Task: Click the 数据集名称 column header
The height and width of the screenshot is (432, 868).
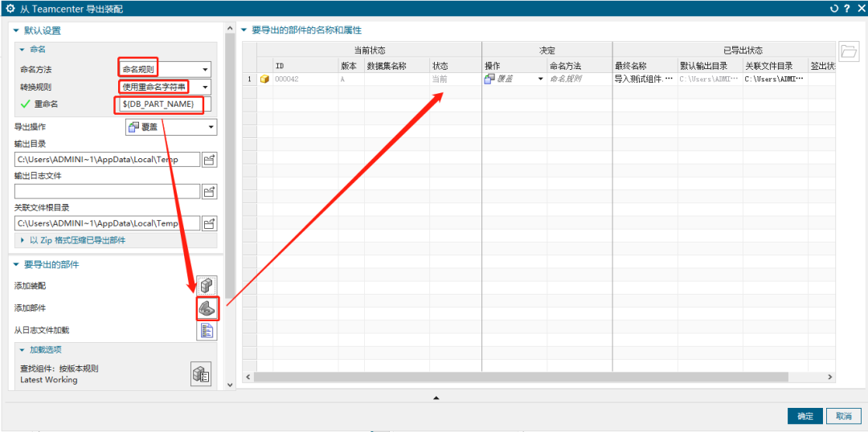Action: pos(397,67)
